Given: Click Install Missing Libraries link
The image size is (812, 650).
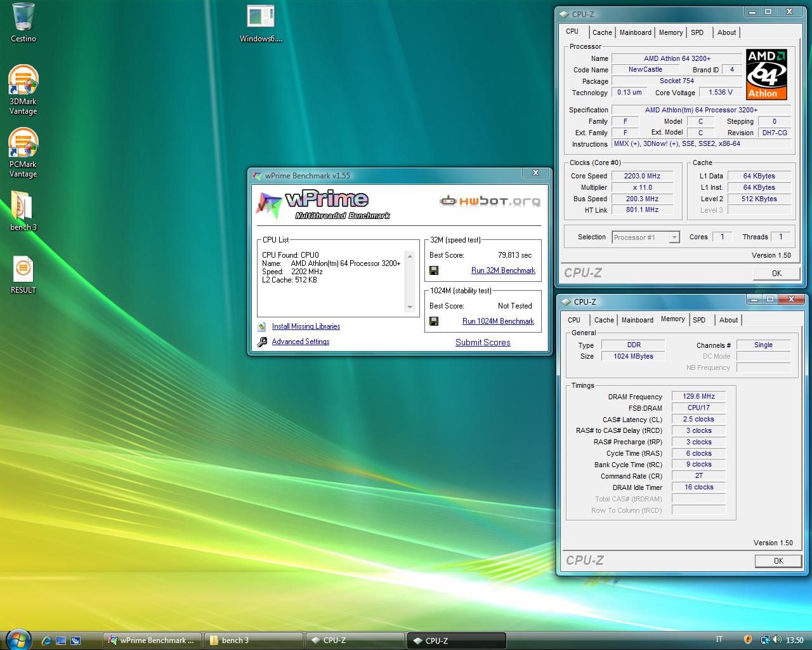Looking at the screenshot, I should pos(306,326).
